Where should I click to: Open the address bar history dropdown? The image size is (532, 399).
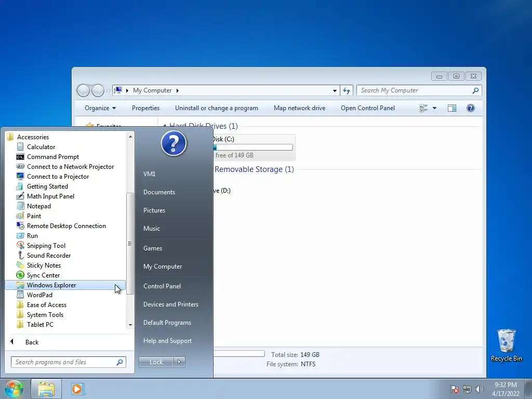pyautogui.click(x=335, y=90)
